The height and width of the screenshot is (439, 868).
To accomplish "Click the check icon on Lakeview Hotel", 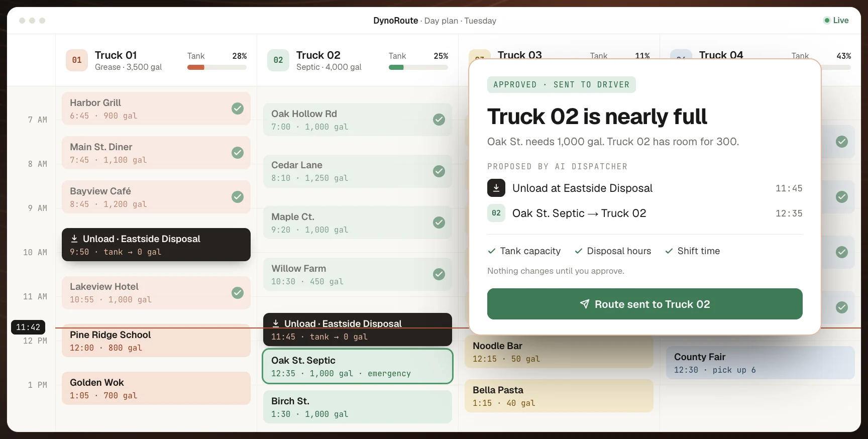I will pos(238,293).
